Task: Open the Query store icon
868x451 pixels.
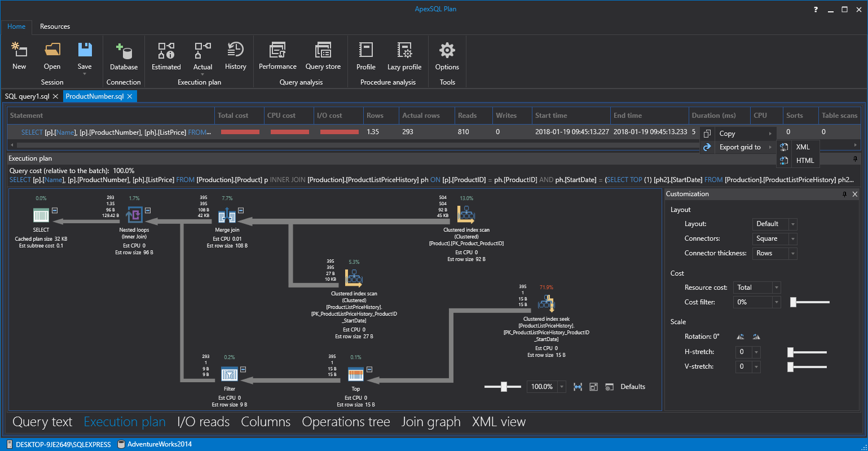Action: coord(323,51)
